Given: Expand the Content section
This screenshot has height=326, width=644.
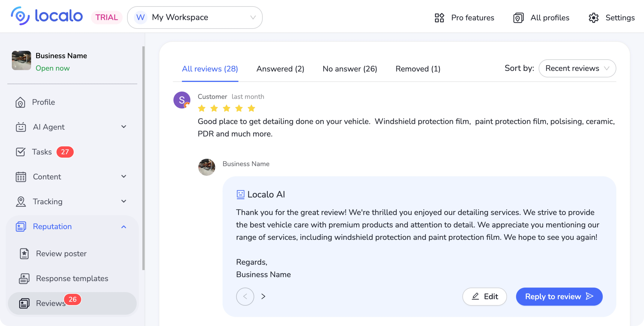Looking at the screenshot, I should click(123, 176).
